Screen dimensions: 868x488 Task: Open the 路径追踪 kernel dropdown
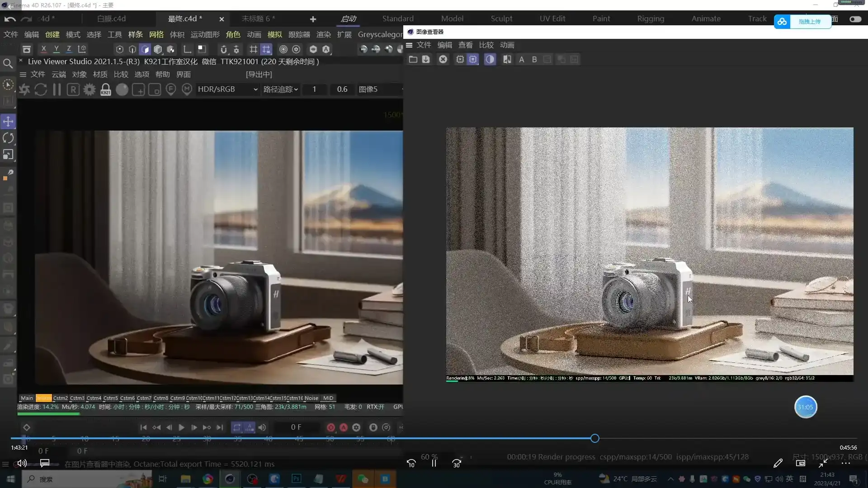[280, 89]
